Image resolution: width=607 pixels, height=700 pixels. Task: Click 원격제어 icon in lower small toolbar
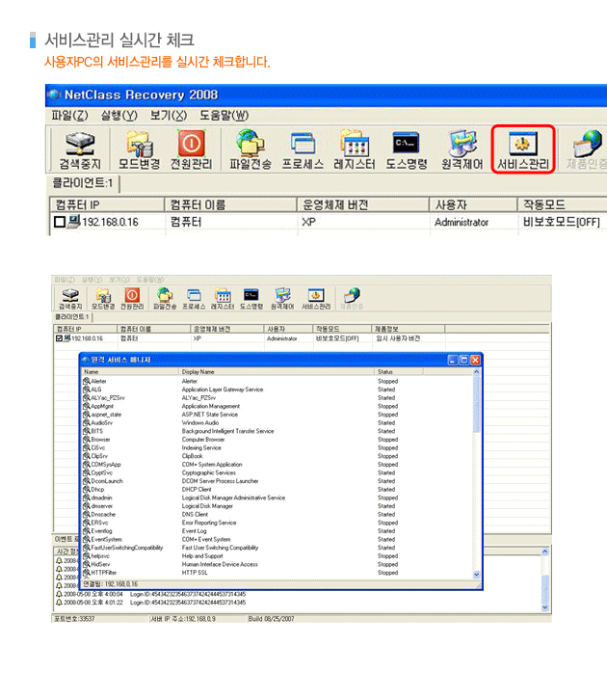tap(282, 299)
